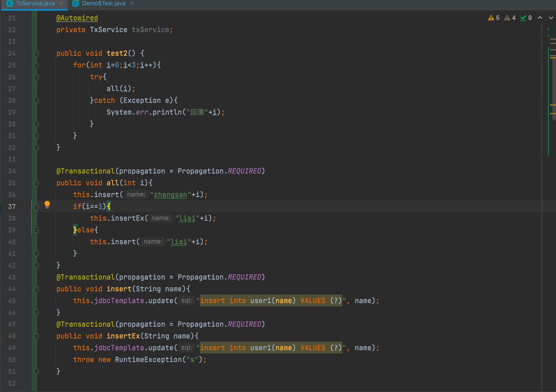Close the TxService.java tab
This screenshot has height=392, width=556.
click(61, 3)
